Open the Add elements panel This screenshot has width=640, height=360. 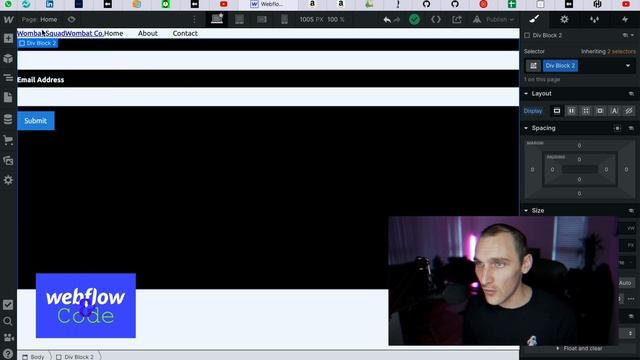[8, 39]
